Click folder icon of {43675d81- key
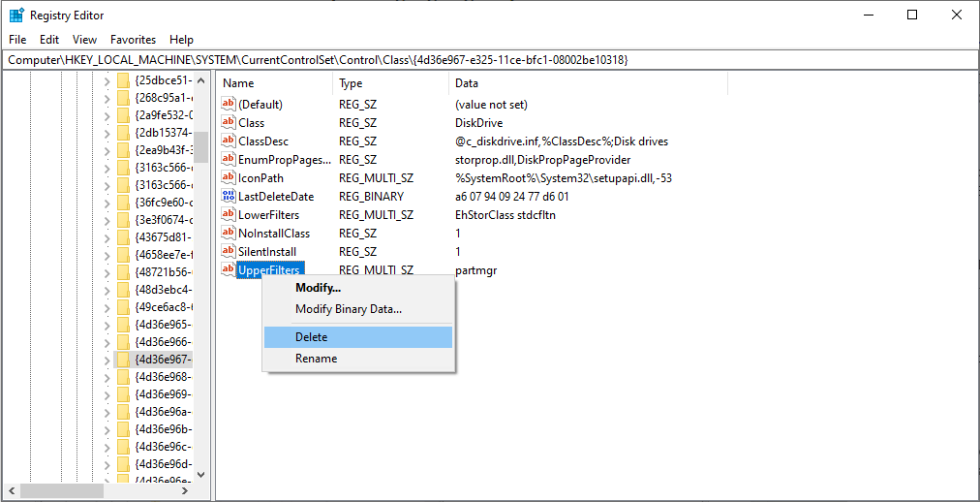Screen dimensions: 980x502 [x=124, y=237]
